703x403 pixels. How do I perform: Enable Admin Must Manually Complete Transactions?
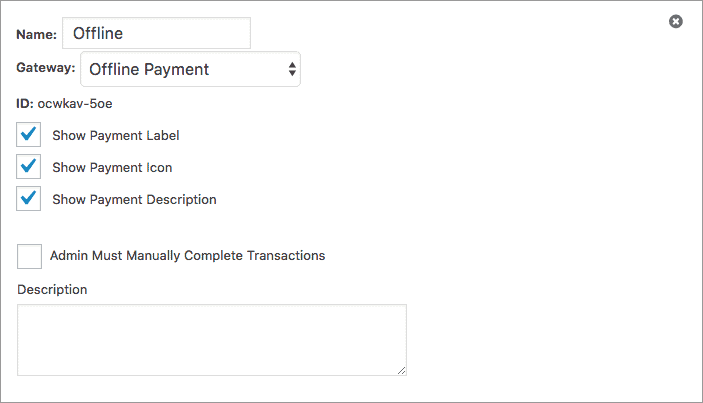[30, 256]
